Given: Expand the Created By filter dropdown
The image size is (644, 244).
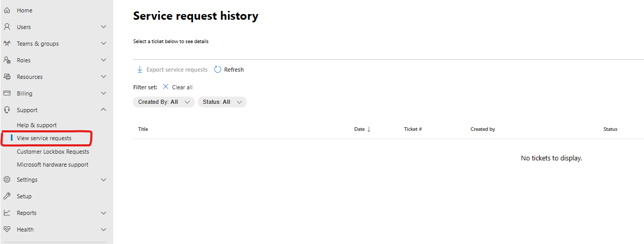Looking at the screenshot, I should click(x=164, y=102).
